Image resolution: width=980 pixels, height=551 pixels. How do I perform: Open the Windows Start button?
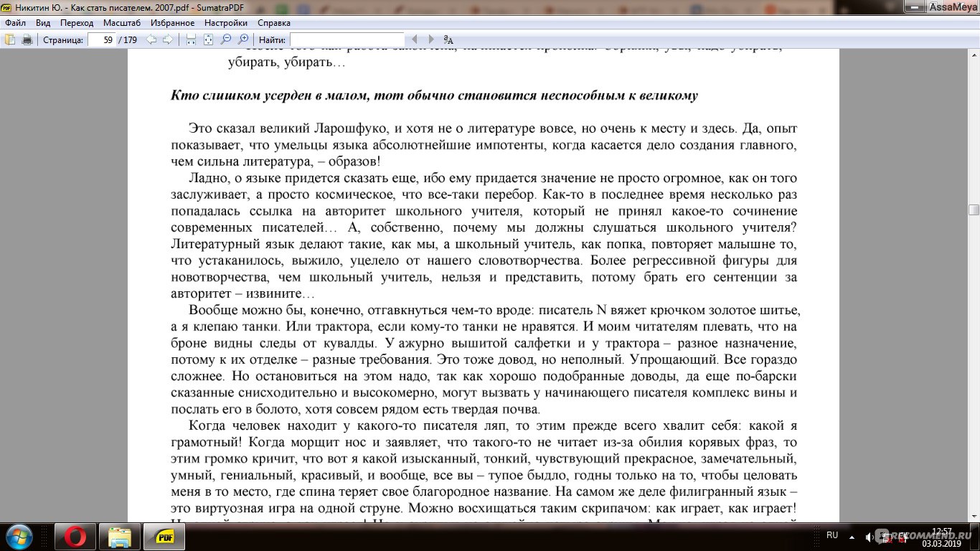point(19,537)
